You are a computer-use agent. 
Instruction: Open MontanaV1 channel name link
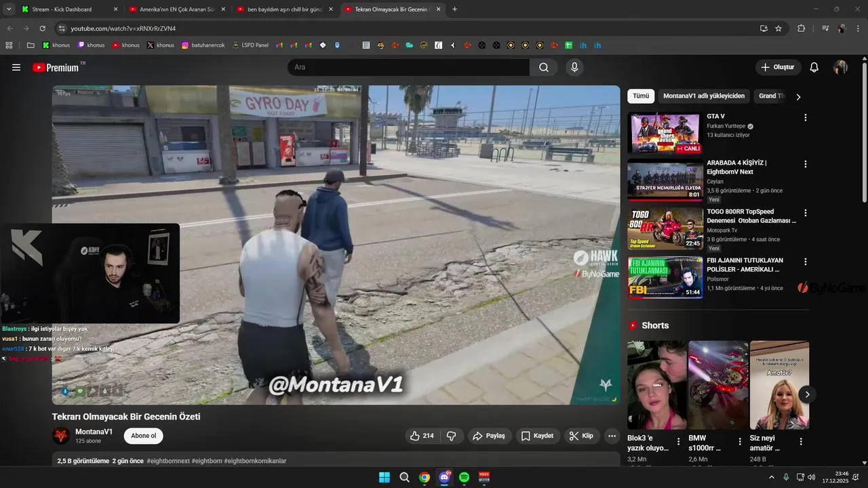(x=94, y=432)
